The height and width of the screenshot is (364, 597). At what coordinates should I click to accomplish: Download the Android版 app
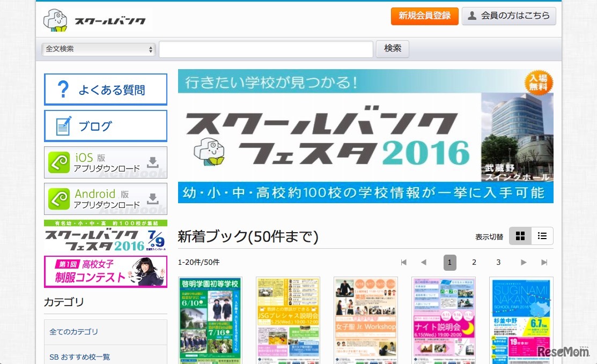(105, 198)
